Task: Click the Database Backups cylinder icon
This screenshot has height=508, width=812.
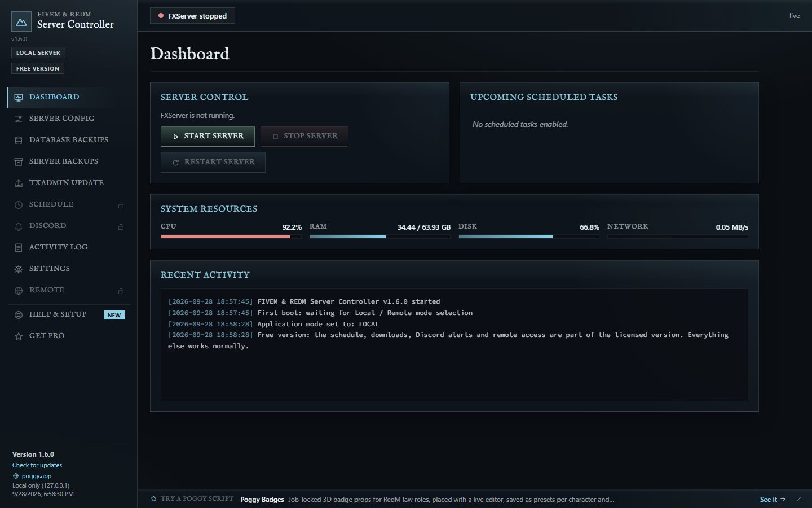Action: click(x=19, y=140)
